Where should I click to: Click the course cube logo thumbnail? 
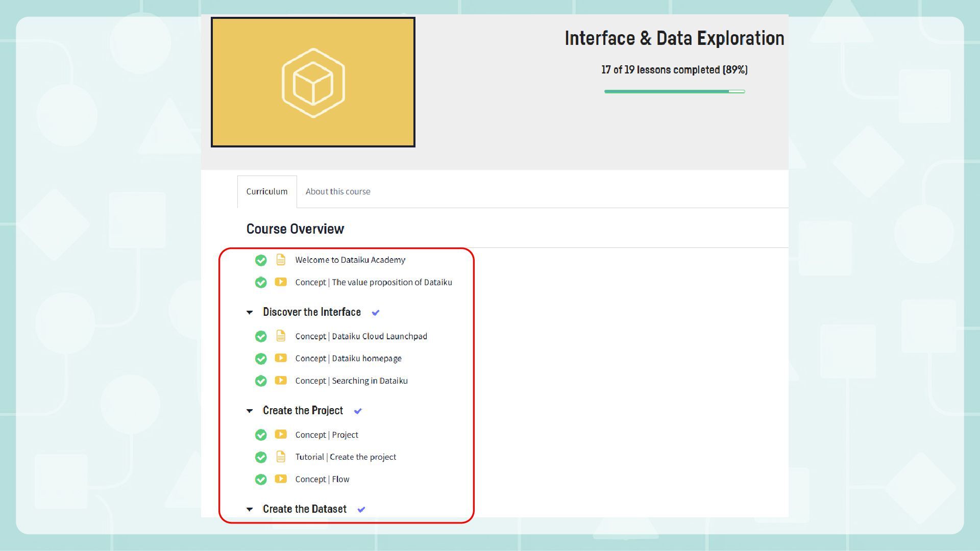[313, 82]
